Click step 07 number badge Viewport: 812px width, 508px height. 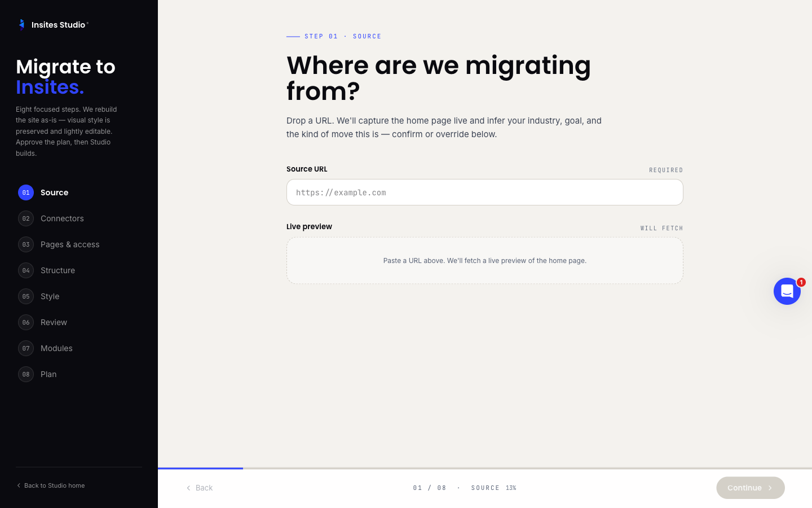[26, 348]
